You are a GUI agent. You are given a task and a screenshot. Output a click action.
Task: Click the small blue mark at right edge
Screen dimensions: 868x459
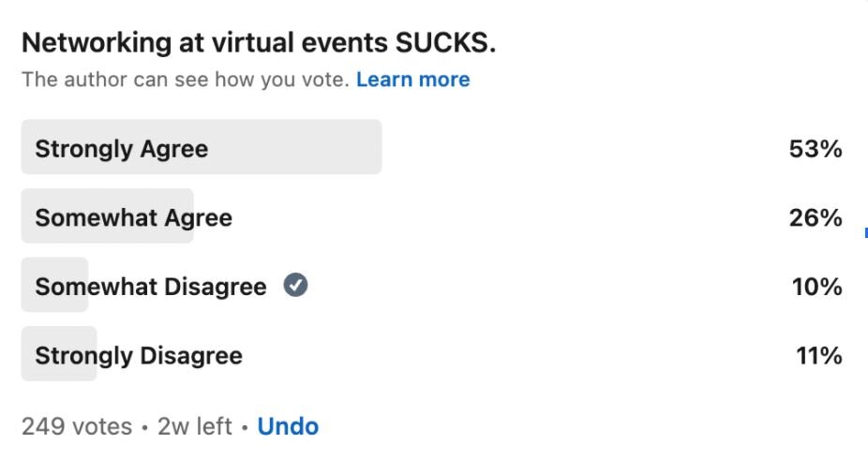pyautogui.click(x=865, y=231)
